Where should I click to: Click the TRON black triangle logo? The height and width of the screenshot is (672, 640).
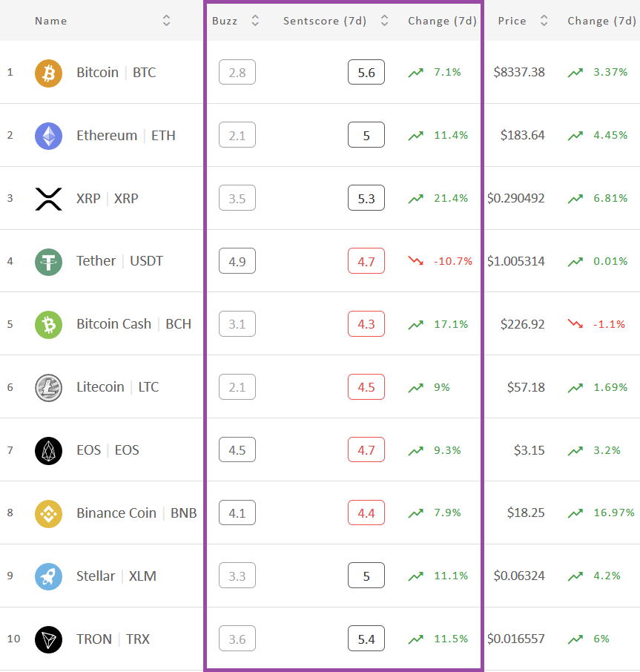coord(48,639)
